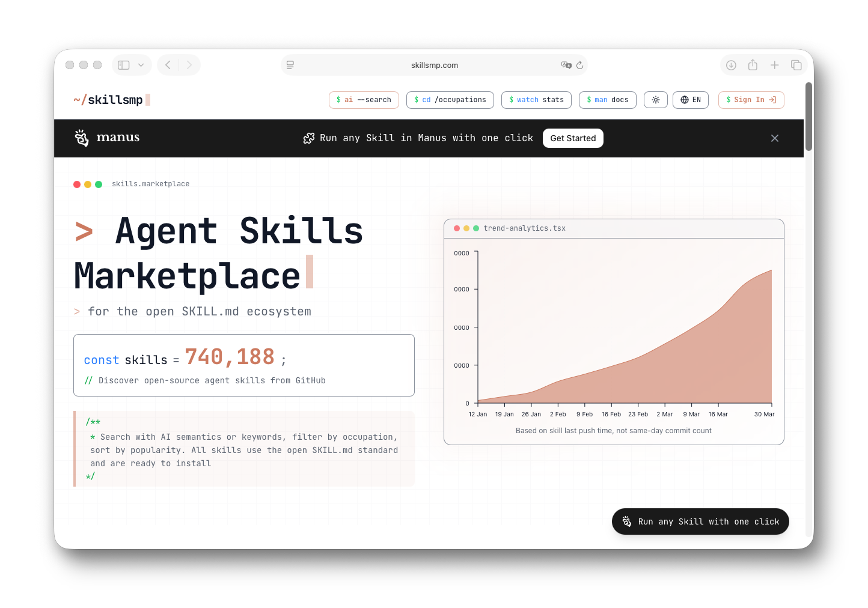Click the Get Started button

pyautogui.click(x=573, y=138)
